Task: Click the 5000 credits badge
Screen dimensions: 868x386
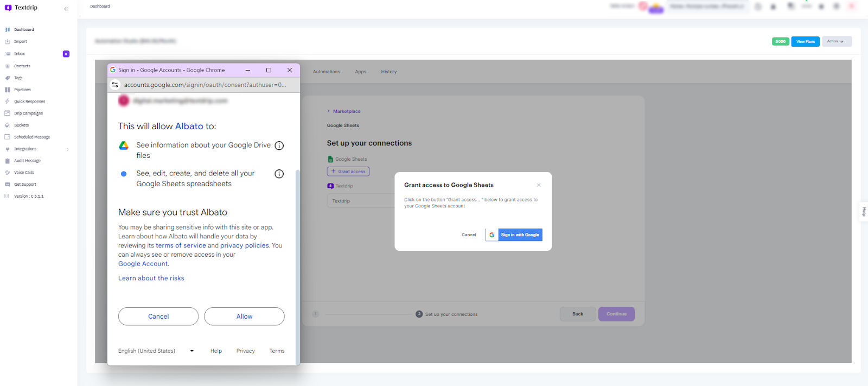Action: pos(780,41)
